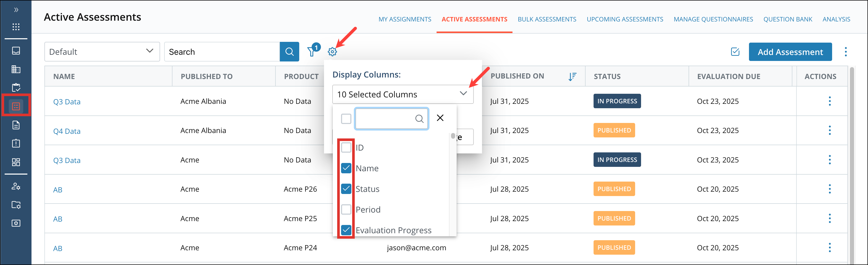Expand the sidebar with double-chevron icon
The width and height of the screenshot is (868, 265).
(16, 10)
